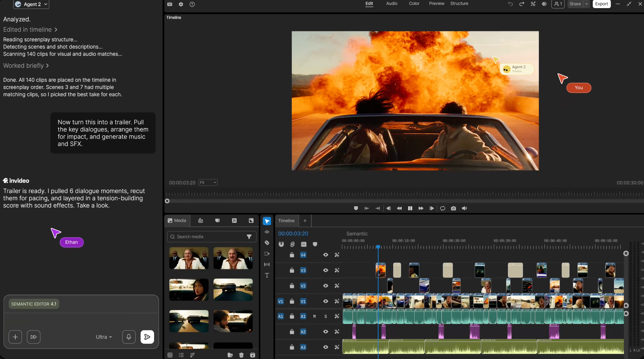The width and height of the screenshot is (644, 359).
Task: Click the preview scrubber handle
Action: coord(167,201)
